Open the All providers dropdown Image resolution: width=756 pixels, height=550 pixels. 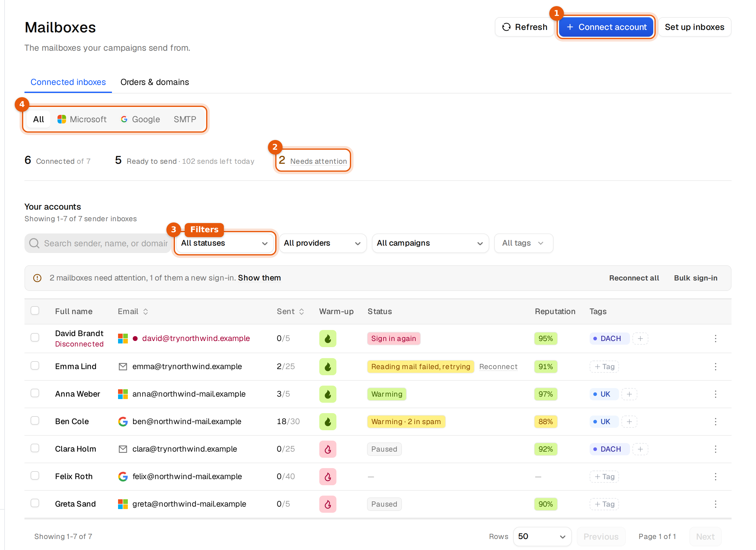tap(323, 243)
